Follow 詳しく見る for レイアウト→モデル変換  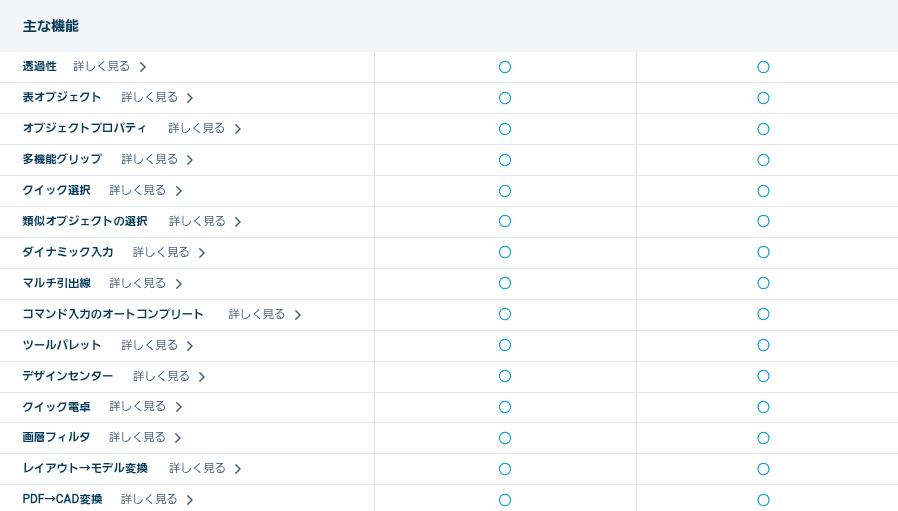[x=197, y=468]
